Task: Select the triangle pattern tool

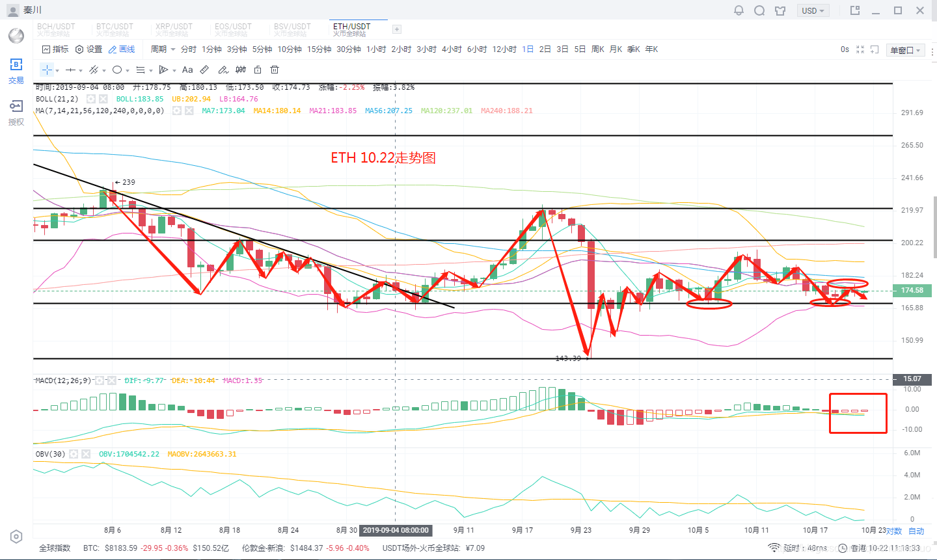Action: pos(164,70)
